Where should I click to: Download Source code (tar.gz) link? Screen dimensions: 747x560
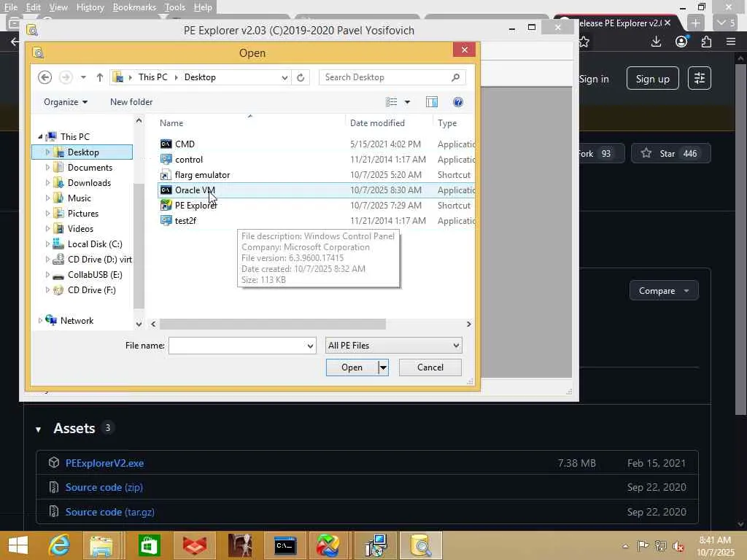(109, 512)
